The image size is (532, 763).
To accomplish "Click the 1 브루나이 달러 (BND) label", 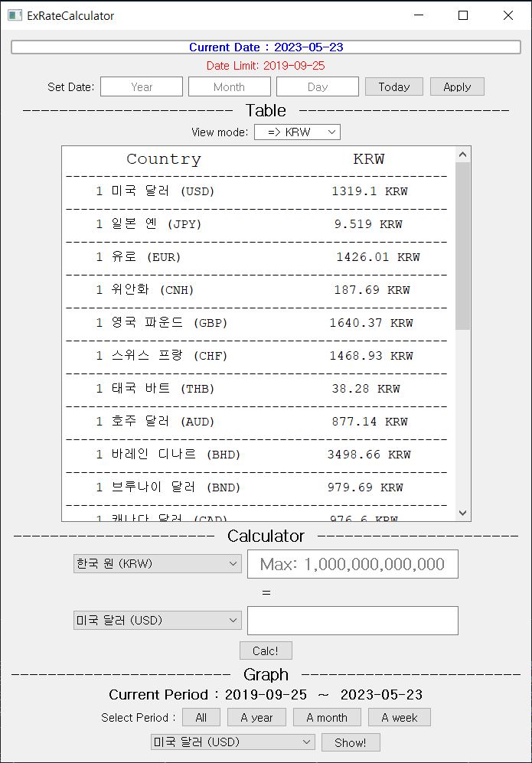I will (168, 487).
